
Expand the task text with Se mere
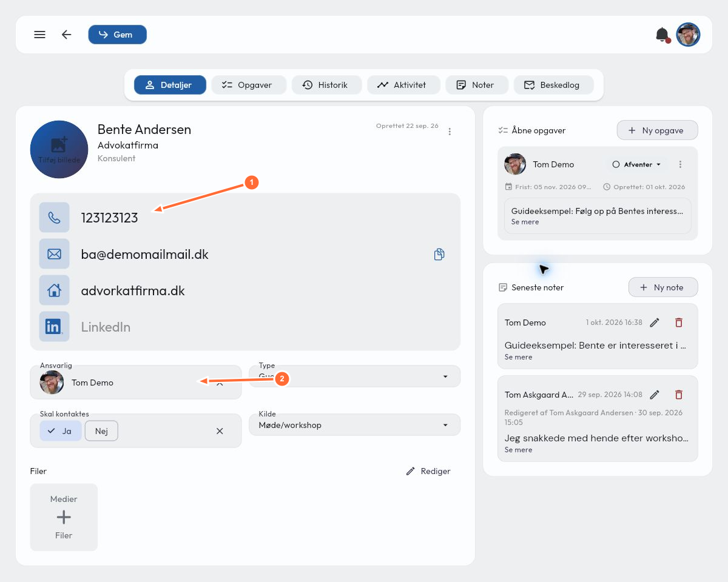coord(525,222)
